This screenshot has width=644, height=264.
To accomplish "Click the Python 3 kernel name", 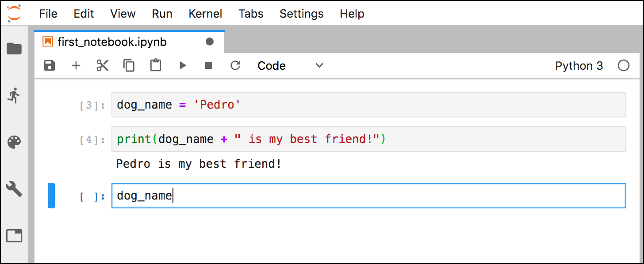I will coord(579,66).
